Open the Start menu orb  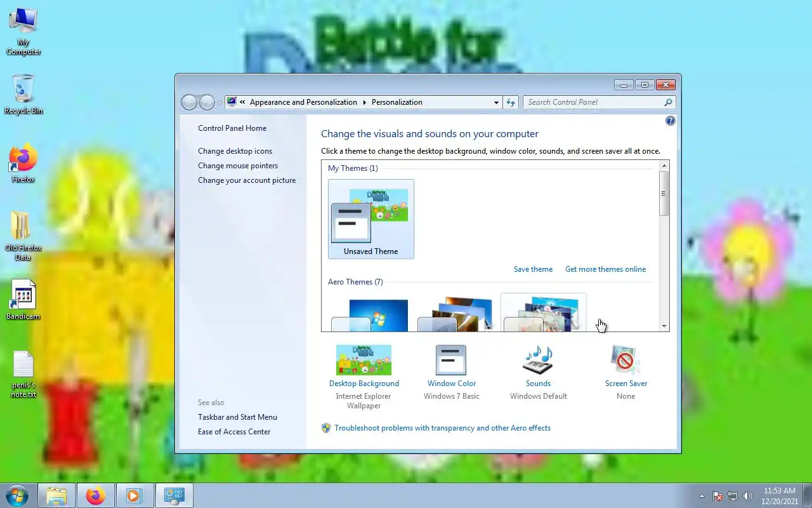(16, 495)
